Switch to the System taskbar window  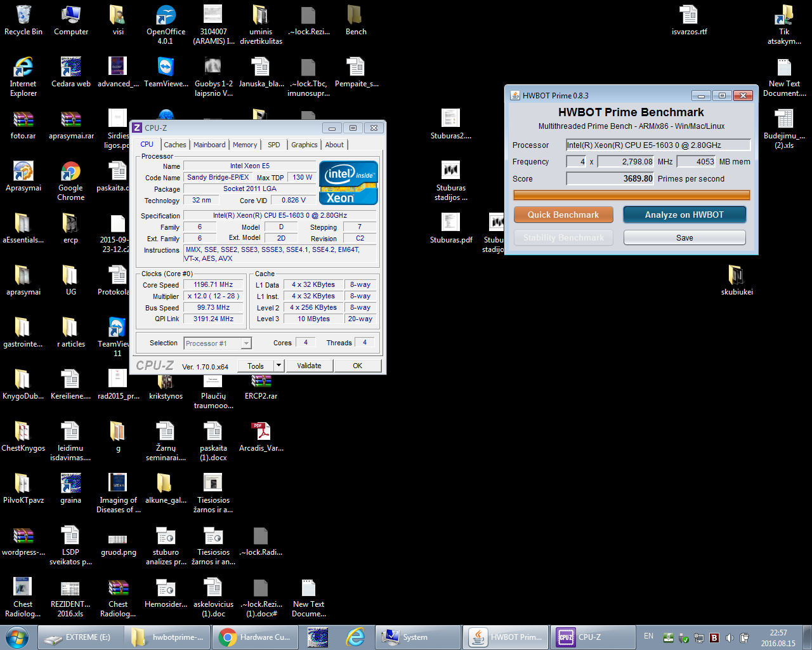click(419, 637)
